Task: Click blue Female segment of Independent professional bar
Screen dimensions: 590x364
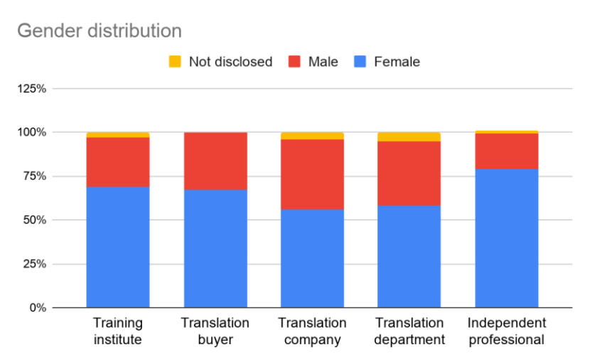Action: (506, 238)
